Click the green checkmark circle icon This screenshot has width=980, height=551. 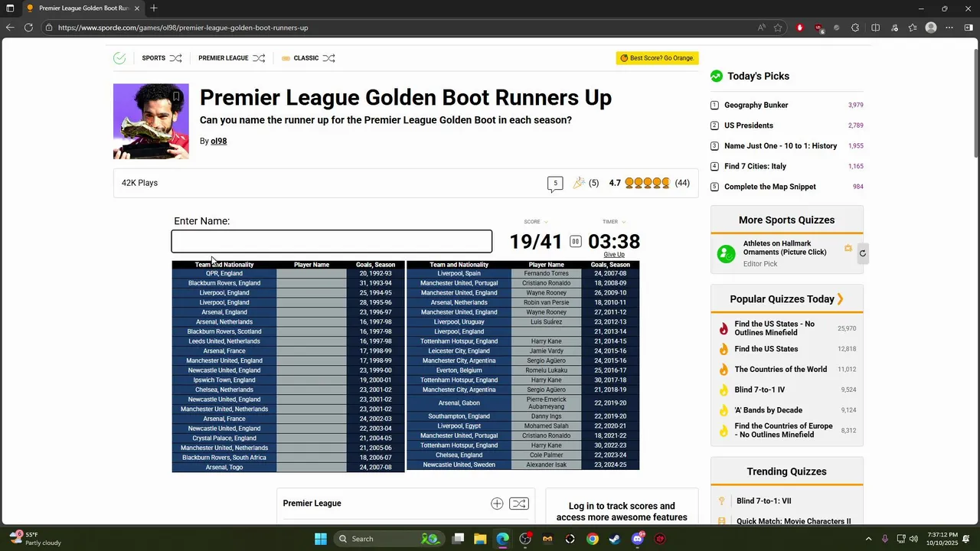[119, 58]
